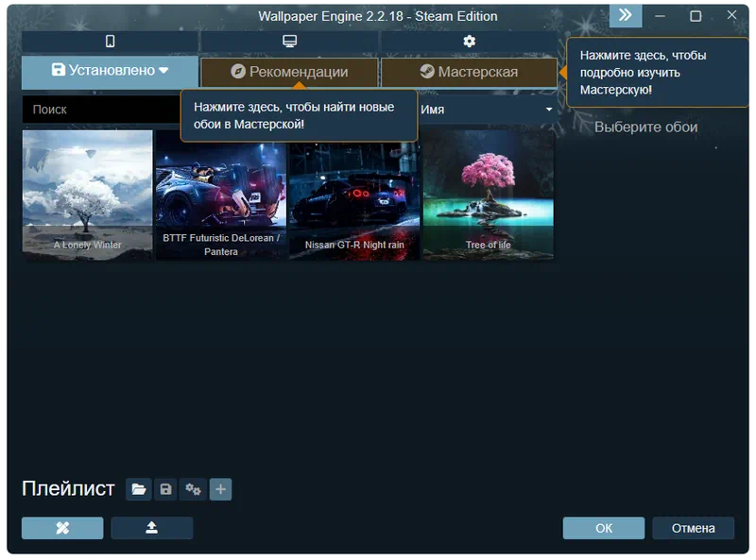Open the Установлено installed tab

tap(110, 72)
